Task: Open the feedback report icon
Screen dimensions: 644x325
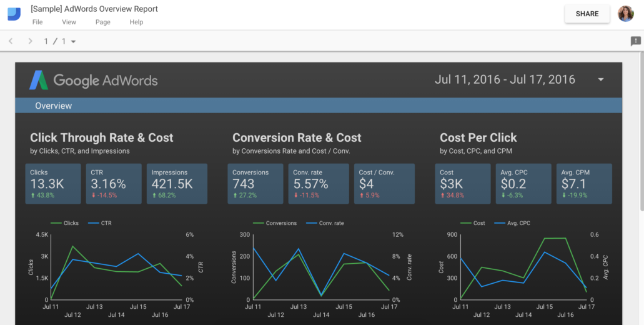Action: click(x=635, y=41)
